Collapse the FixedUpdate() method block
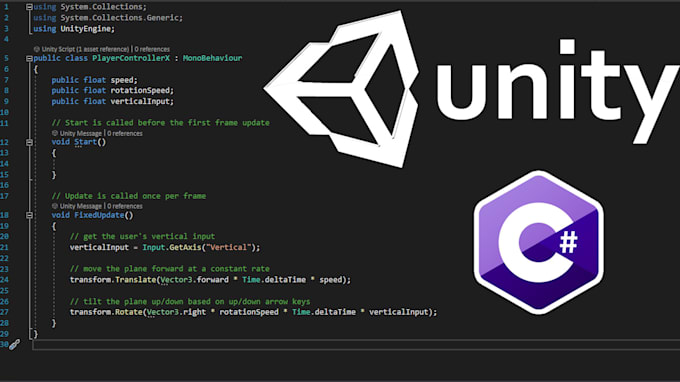Viewport: 680px width, 382px height. [x=29, y=215]
